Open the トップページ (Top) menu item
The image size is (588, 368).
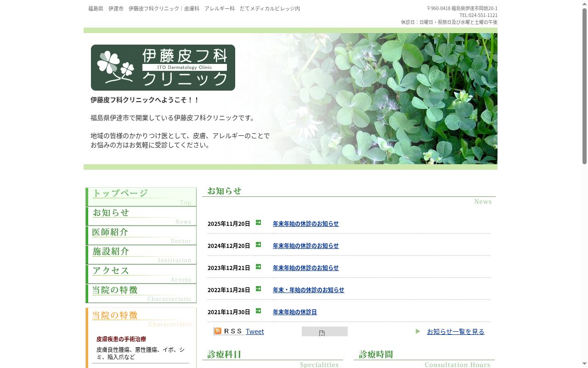141,197
